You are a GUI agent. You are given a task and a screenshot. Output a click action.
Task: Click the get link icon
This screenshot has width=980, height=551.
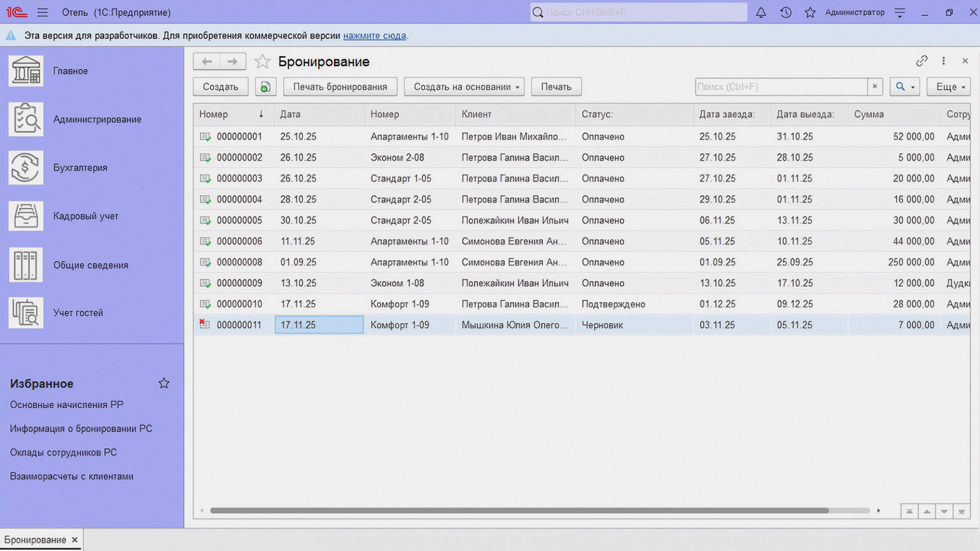coord(921,61)
